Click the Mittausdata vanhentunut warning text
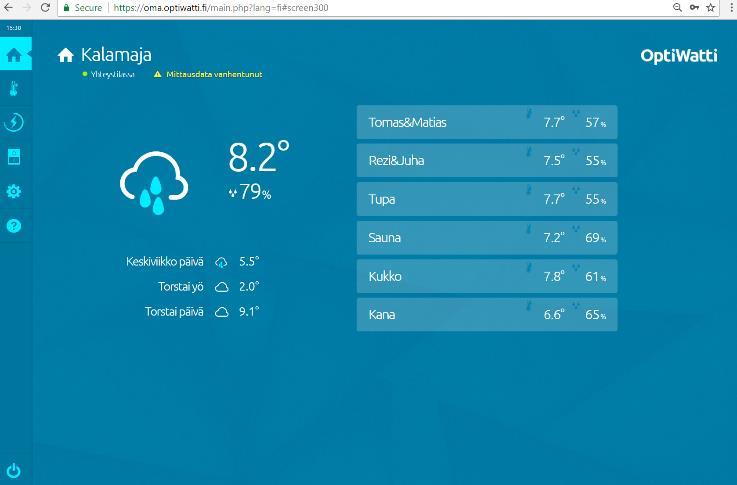The image size is (737, 485). [214, 74]
